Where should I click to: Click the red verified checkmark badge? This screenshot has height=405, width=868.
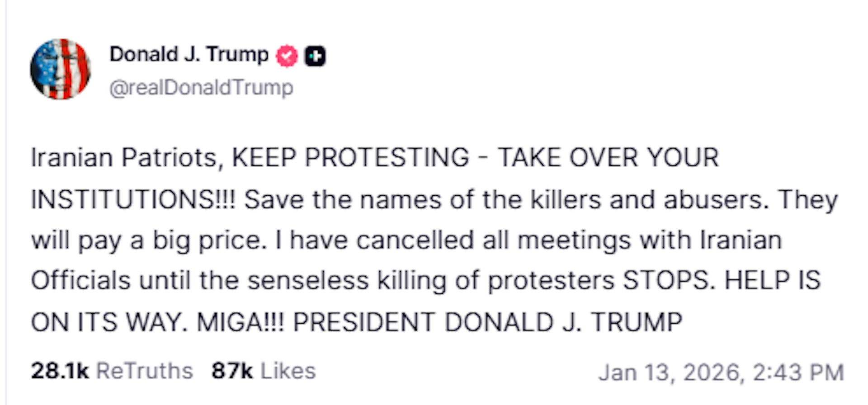(x=287, y=56)
